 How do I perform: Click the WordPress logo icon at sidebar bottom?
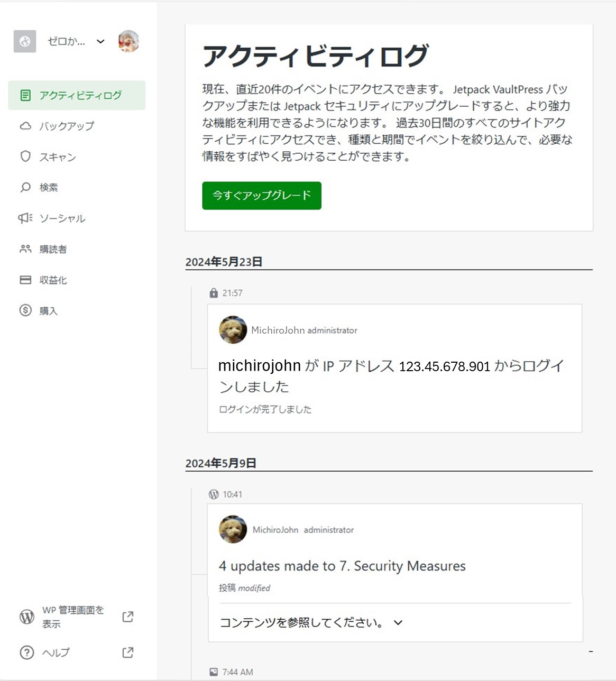[27, 616]
